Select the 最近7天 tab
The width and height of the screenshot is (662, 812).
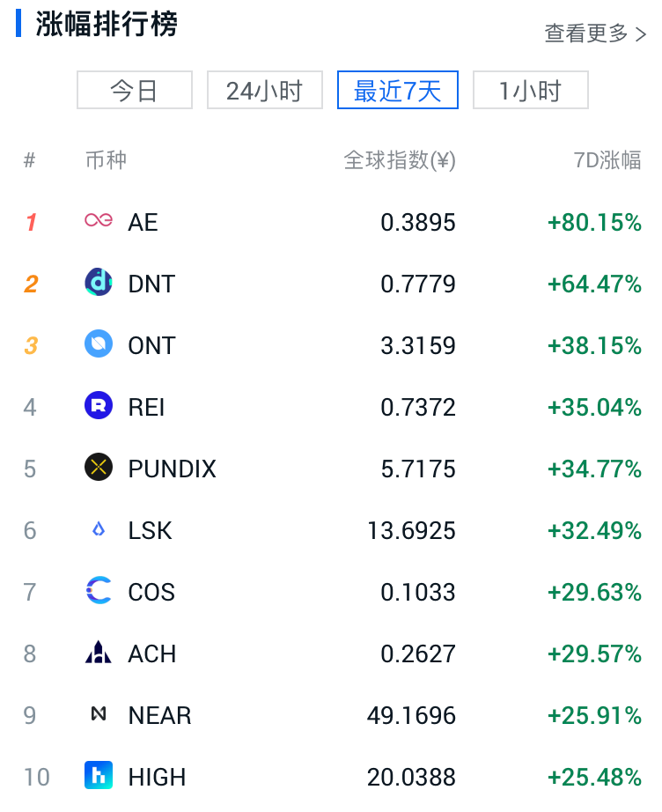pos(398,90)
